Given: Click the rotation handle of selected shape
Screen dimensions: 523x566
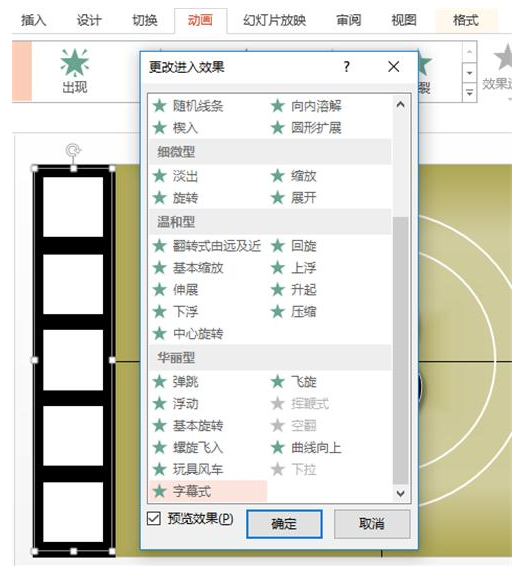Looking at the screenshot, I should pyautogui.click(x=73, y=150).
